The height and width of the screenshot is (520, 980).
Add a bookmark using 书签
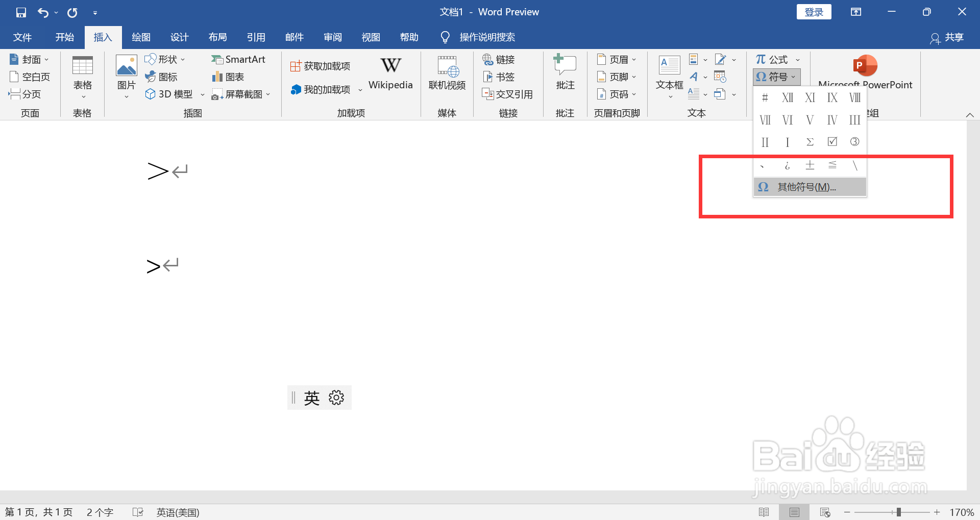tap(498, 77)
